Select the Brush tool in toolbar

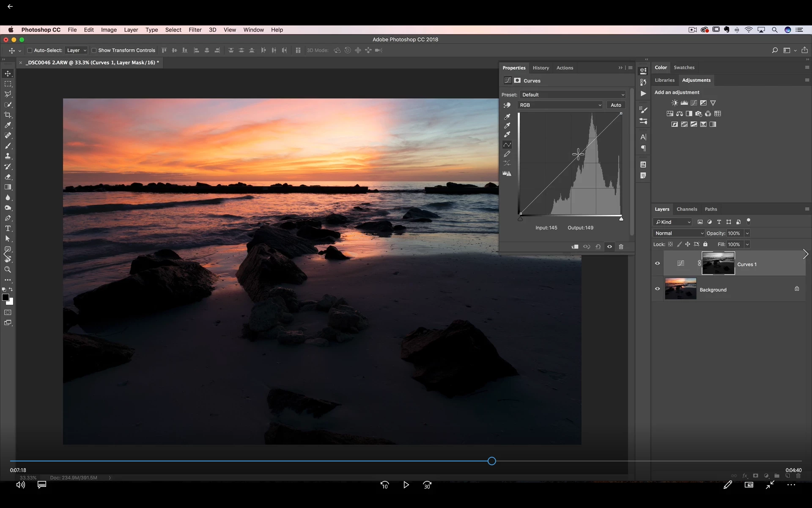tap(8, 146)
